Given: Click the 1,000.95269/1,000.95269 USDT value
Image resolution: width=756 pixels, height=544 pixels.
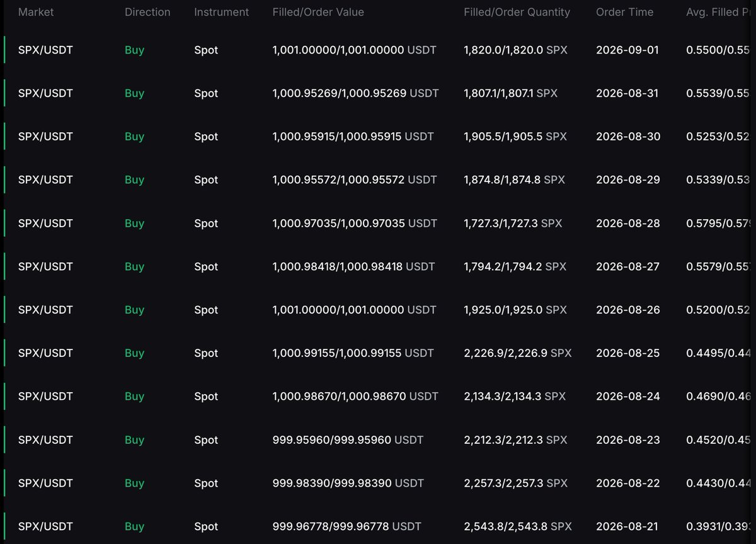Looking at the screenshot, I should [355, 93].
